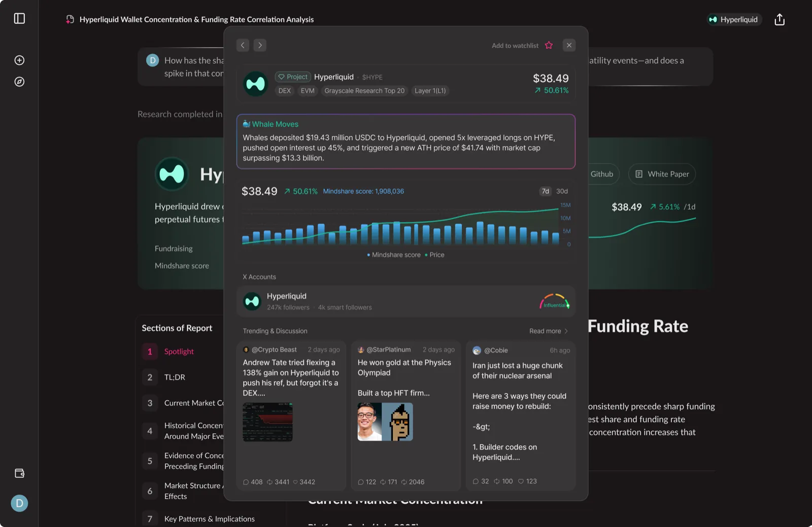Screen dimensions: 812x527
Task: Open chart thumbnail in Crypto Beast post
Action: (x=267, y=422)
